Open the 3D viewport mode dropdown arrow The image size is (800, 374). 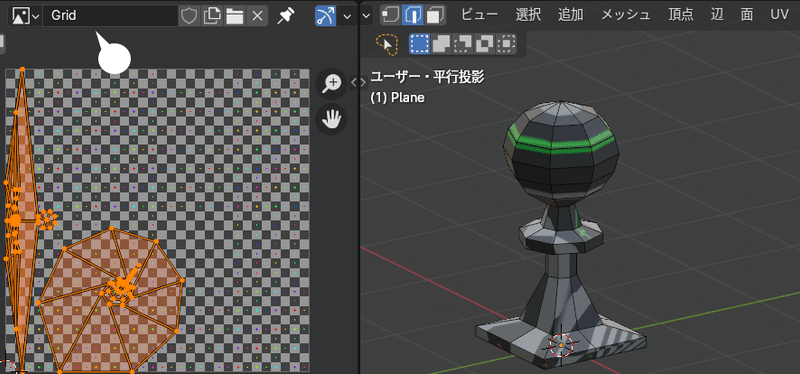coord(367,16)
